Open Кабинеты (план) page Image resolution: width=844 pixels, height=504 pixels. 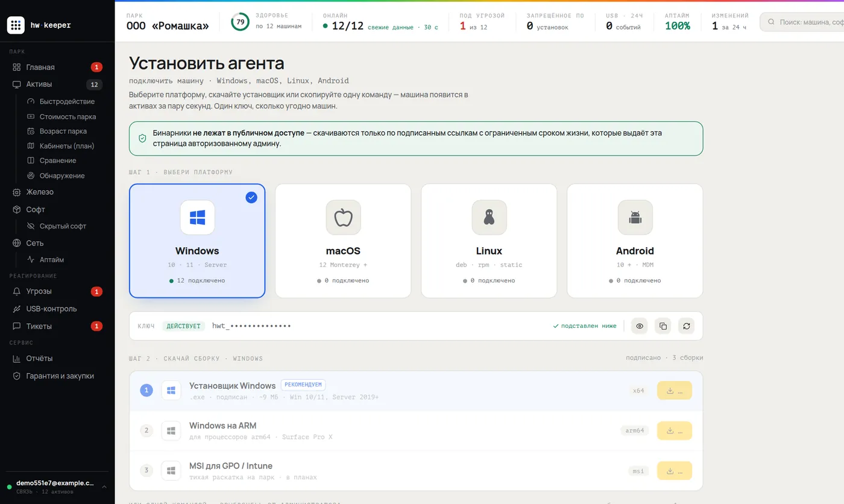pyautogui.click(x=67, y=146)
